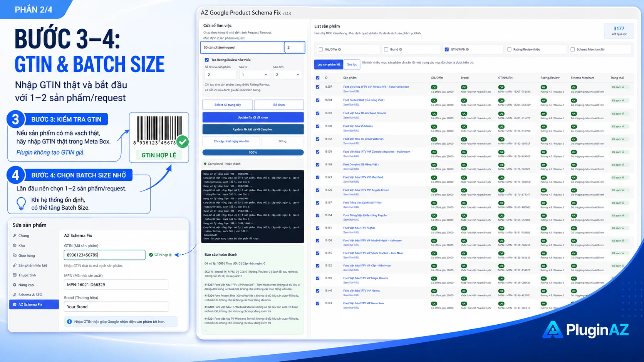The height and width of the screenshot is (362, 644).
Task: Click Chỉ cập nhật ngày sửa đổi button
Action: pyautogui.click(x=231, y=141)
